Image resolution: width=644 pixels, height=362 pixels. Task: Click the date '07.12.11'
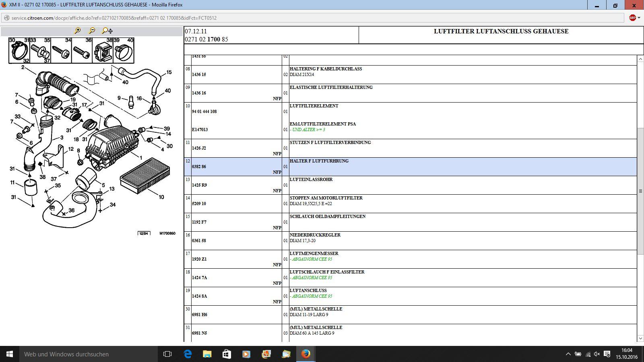coord(196,31)
